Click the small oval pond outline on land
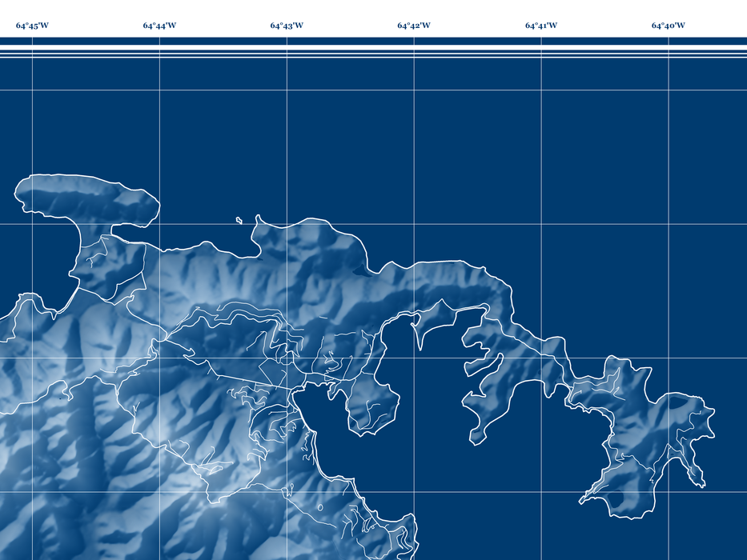The width and height of the screenshot is (747, 560). 320,506
